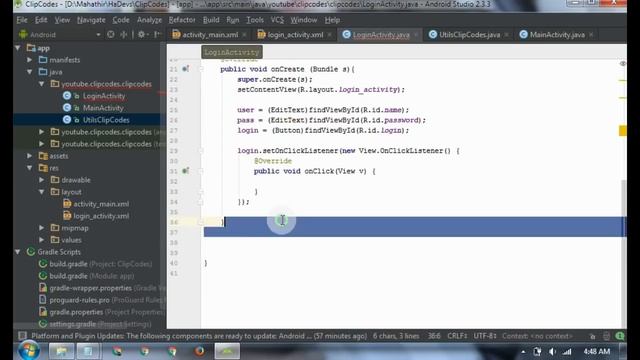Collapse the res folder arrow

tap(29, 168)
